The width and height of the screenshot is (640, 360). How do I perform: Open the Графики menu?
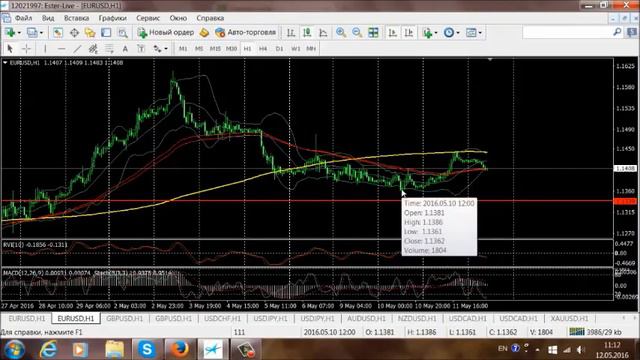(x=113, y=18)
